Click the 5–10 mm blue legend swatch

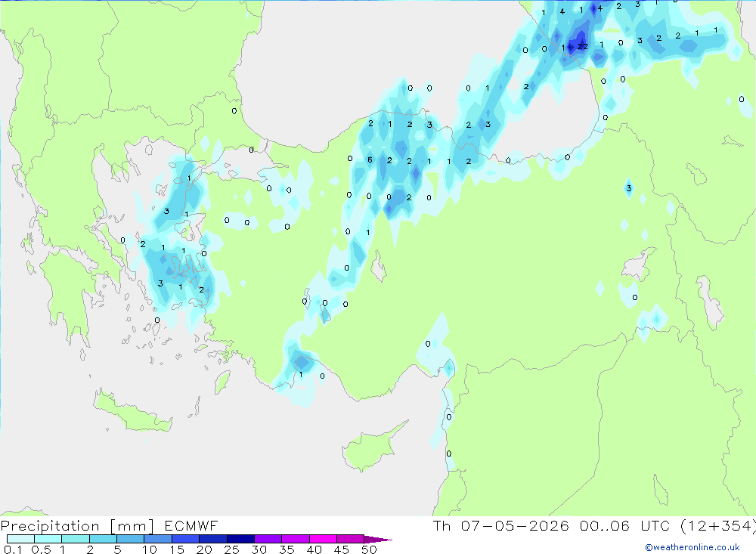coord(130,539)
